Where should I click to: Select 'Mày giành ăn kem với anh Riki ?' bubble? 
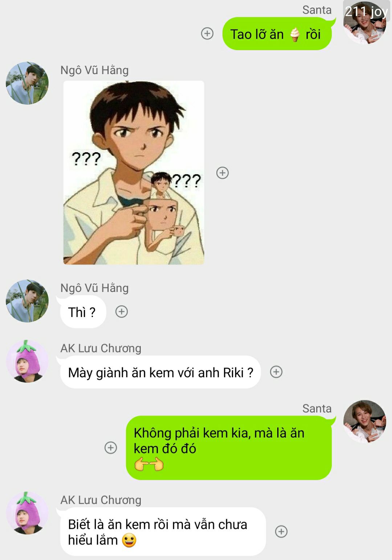160,372
